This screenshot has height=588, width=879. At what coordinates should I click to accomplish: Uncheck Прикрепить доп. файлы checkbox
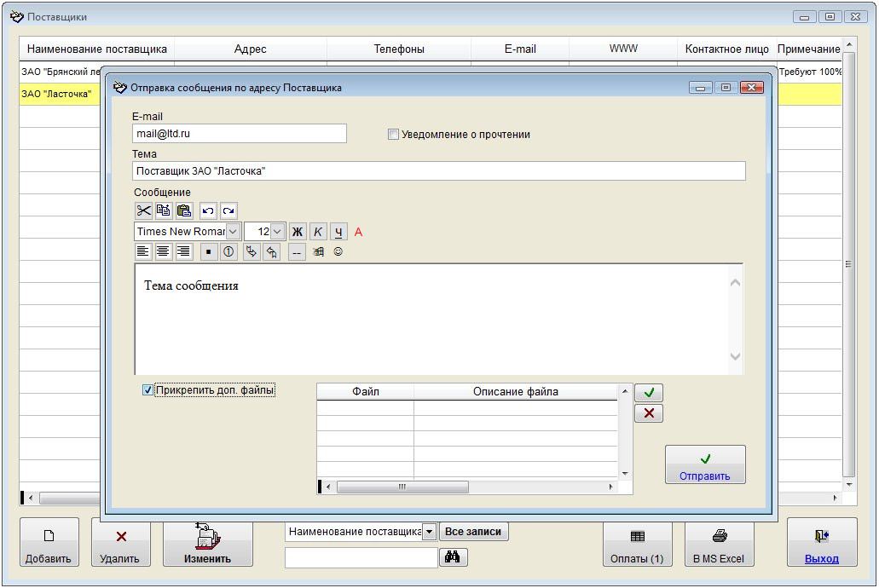147,390
